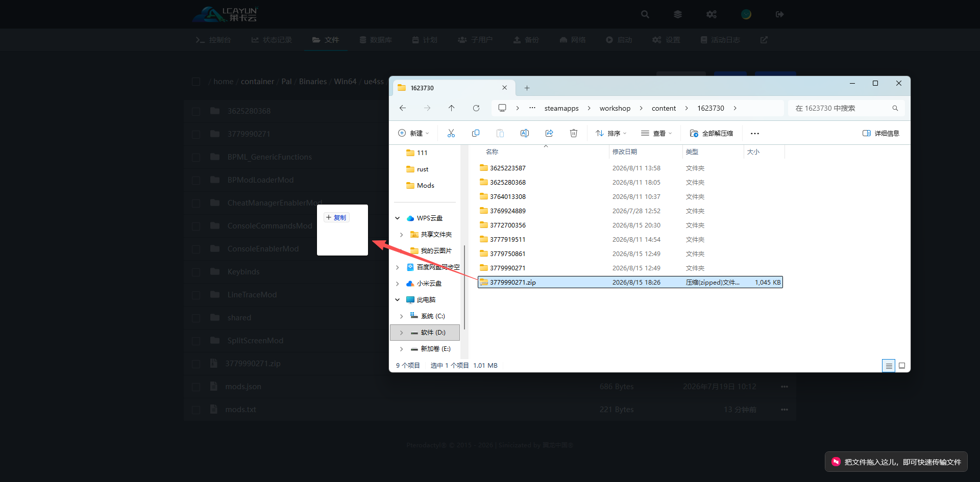Viewport: 980px width, 482px height.
Task: Tick the checkbox for folder 3625280368 in panel
Action: pos(196,111)
